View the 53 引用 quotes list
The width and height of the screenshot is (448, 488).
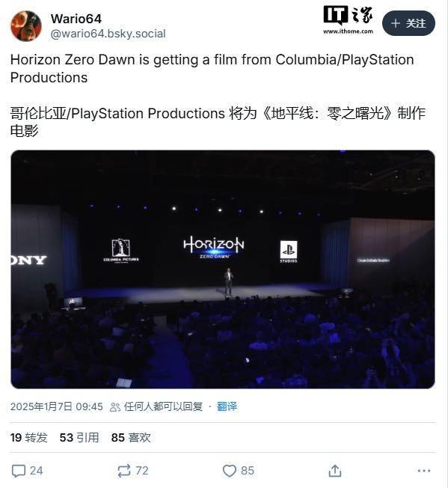(79, 438)
